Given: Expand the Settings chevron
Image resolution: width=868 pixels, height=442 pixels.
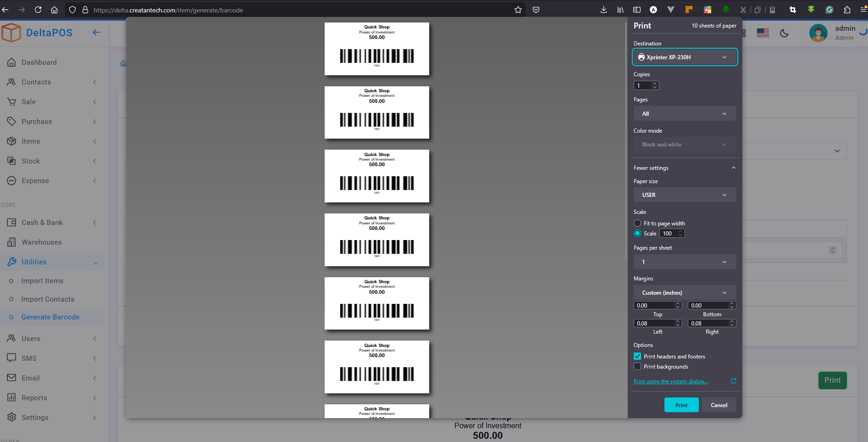Looking at the screenshot, I should (x=95, y=418).
